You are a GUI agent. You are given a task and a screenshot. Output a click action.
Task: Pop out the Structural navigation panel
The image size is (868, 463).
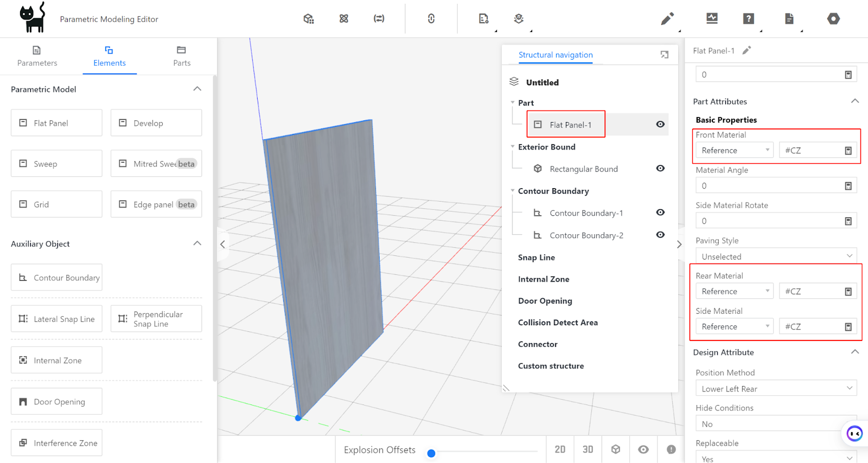(x=664, y=55)
